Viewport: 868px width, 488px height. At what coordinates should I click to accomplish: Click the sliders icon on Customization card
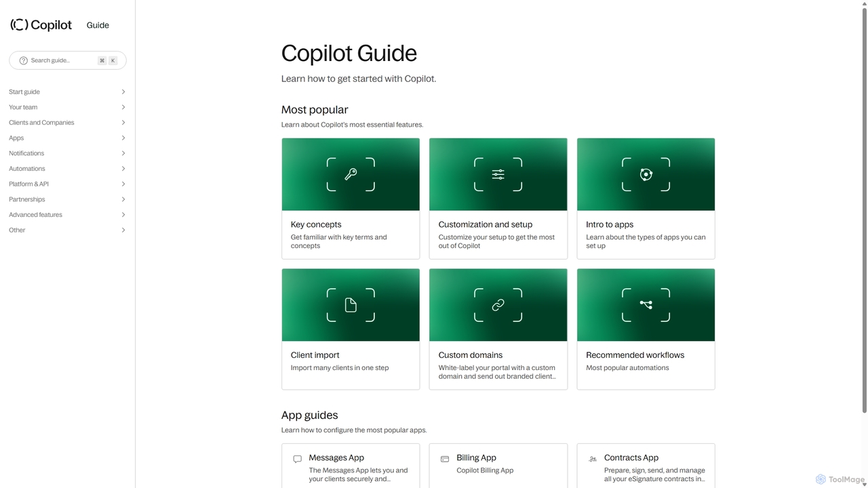(x=498, y=174)
